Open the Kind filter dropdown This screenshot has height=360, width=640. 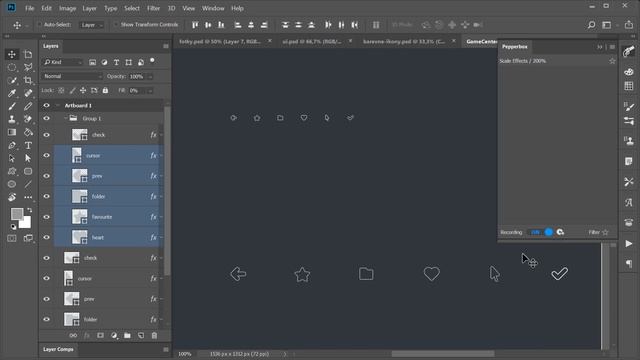tap(62, 62)
